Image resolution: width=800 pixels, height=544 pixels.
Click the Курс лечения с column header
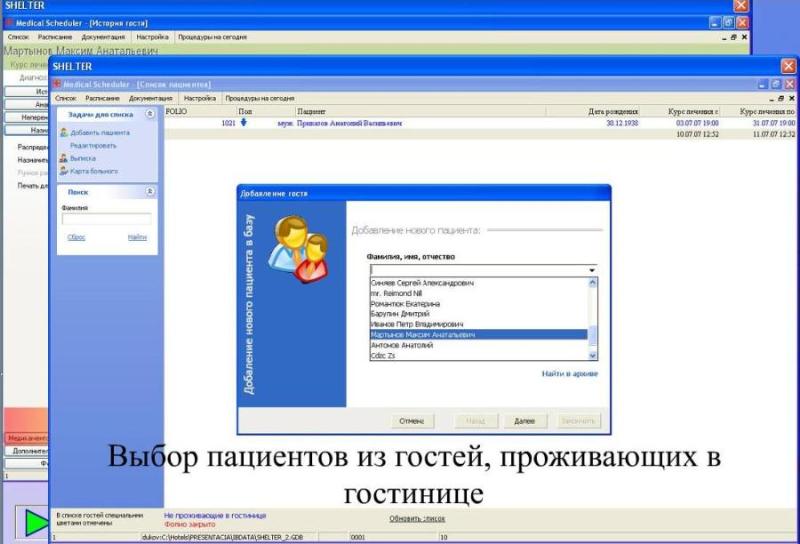coord(693,111)
